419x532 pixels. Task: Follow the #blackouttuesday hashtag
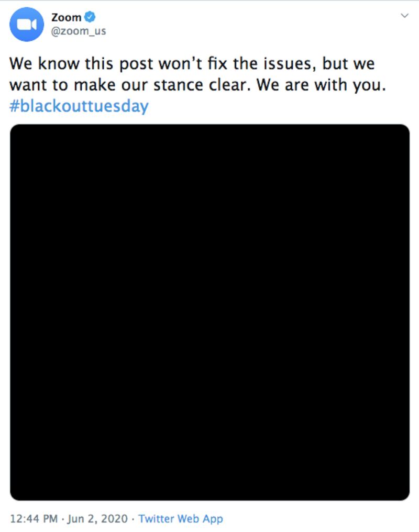(79, 106)
